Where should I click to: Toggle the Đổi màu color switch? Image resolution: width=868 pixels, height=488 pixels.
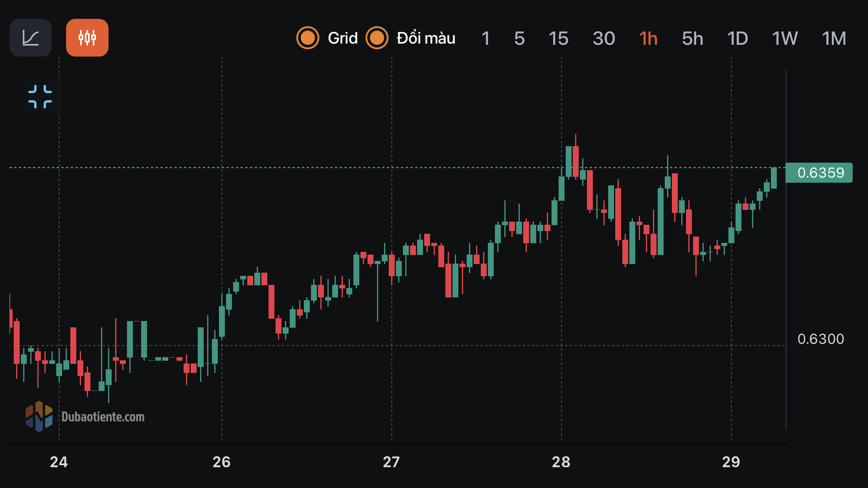tap(377, 38)
